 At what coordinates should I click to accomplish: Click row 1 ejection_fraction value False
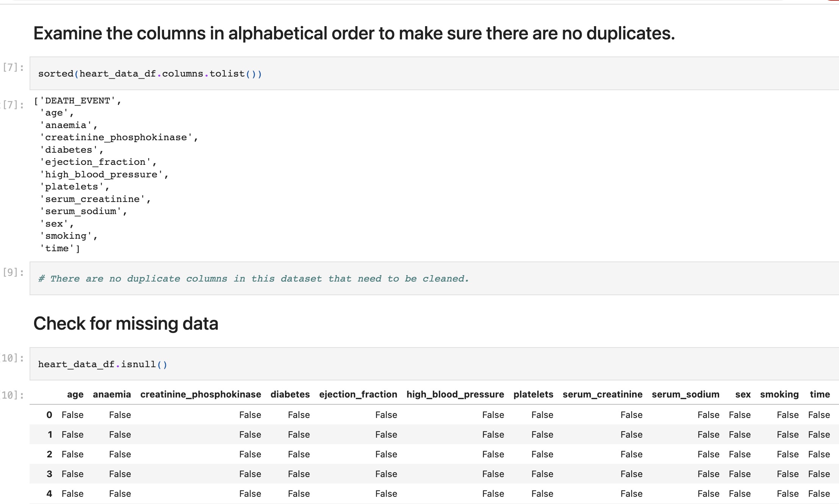point(386,435)
